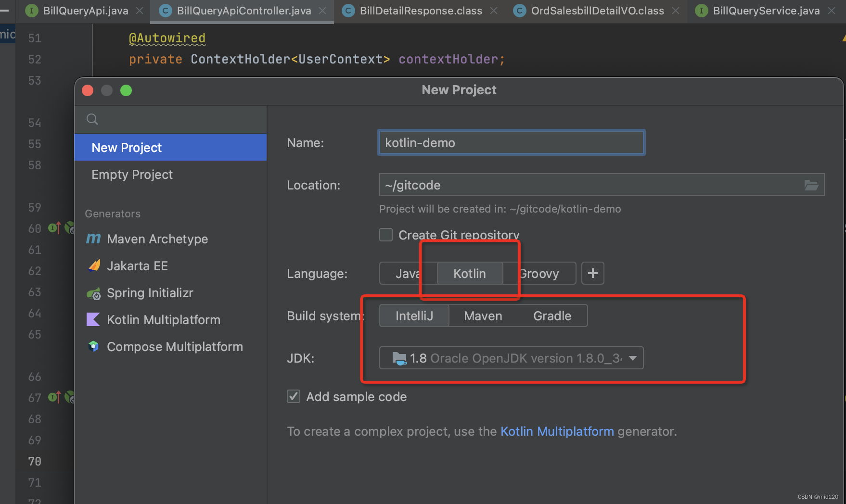This screenshot has width=846, height=504.
Task: Click the Spring Initializr leaf icon
Action: pos(94,293)
